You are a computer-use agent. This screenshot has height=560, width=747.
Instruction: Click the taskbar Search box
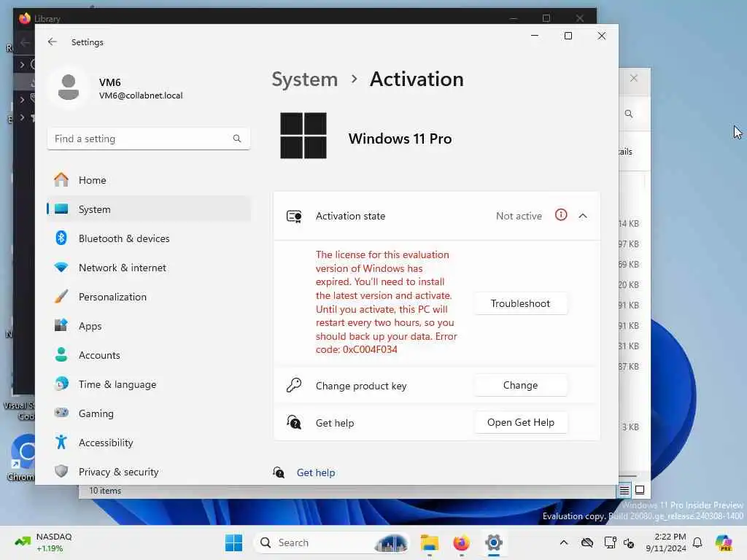(x=333, y=542)
